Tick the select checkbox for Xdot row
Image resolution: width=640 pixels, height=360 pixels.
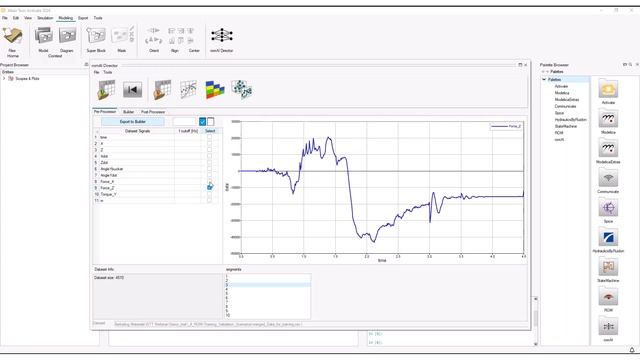coord(209,156)
